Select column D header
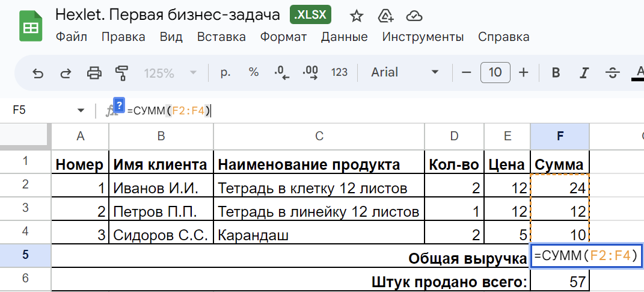 [x=454, y=137]
